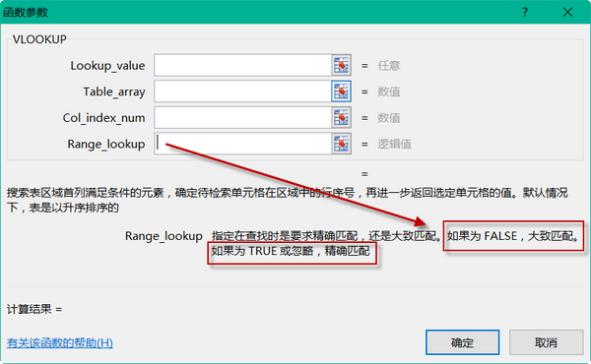591x364 pixels.
Task: Confirm with the 确定 button
Action: pos(463,342)
